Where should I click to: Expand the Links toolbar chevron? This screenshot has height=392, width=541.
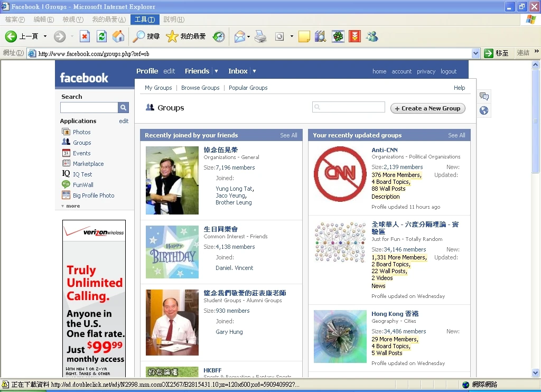pyautogui.click(x=537, y=51)
